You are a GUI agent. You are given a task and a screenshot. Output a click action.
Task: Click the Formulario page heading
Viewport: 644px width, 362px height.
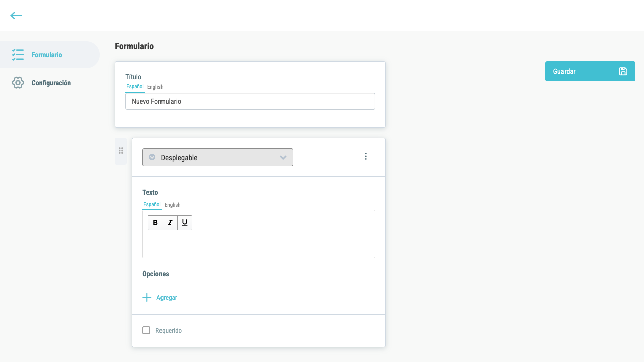point(134,46)
